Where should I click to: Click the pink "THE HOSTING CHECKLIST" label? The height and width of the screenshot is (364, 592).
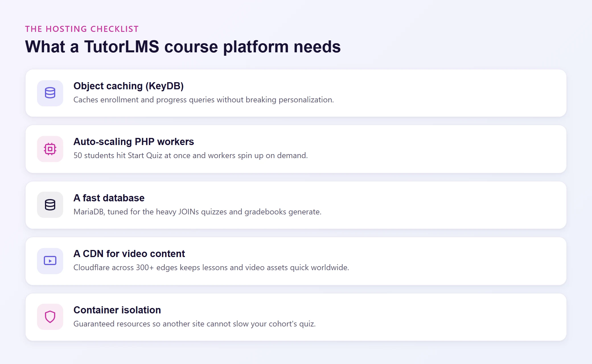(82, 29)
